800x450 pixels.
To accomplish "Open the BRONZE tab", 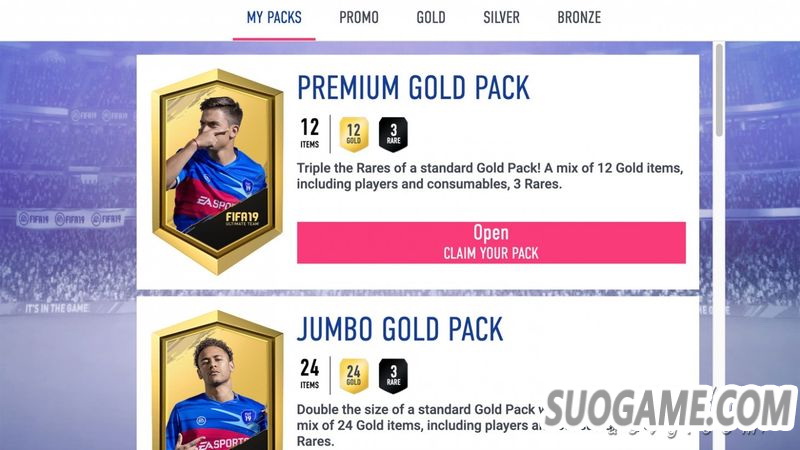I will (x=579, y=18).
